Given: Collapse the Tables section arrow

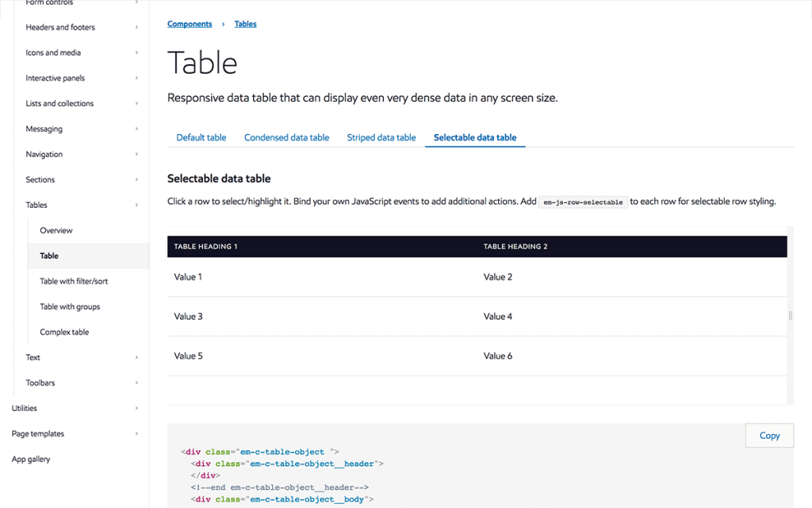Looking at the screenshot, I should tap(136, 206).
